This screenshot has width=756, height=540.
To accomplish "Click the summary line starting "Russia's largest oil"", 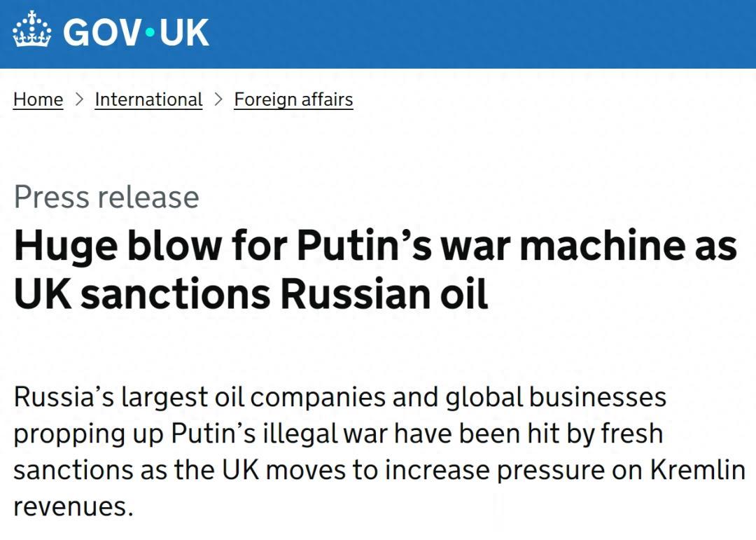I will [339, 397].
